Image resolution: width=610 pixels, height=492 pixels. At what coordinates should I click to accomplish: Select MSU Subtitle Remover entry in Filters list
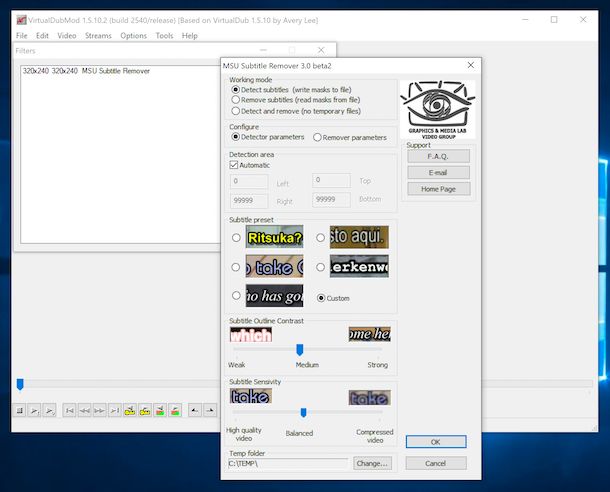point(86,71)
